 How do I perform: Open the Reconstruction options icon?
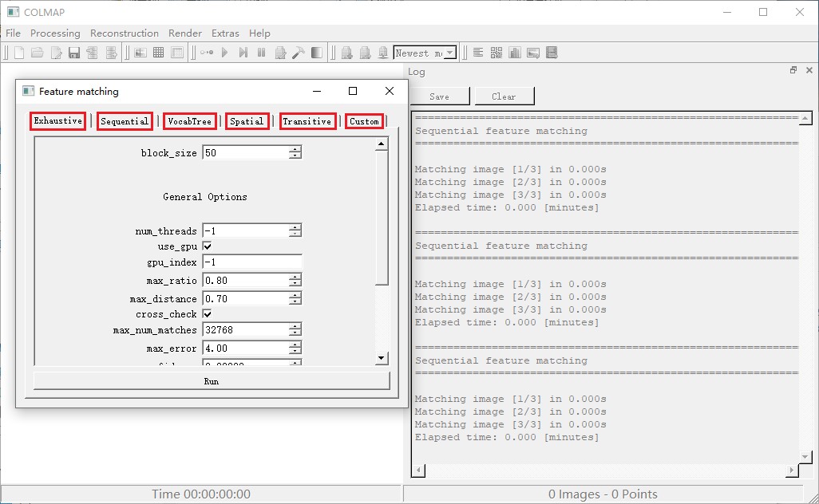pyautogui.click(x=280, y=53)
